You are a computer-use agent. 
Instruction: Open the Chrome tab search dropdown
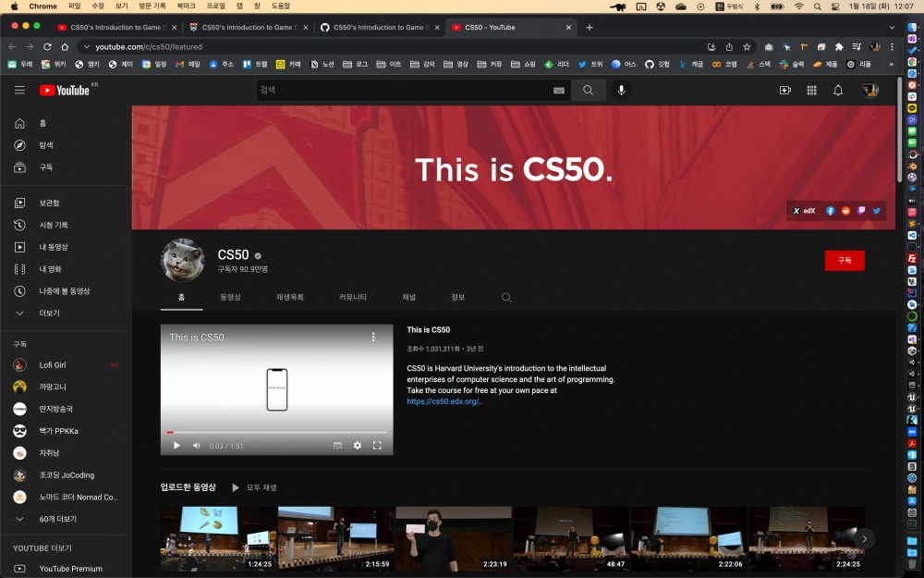point(892,28)
